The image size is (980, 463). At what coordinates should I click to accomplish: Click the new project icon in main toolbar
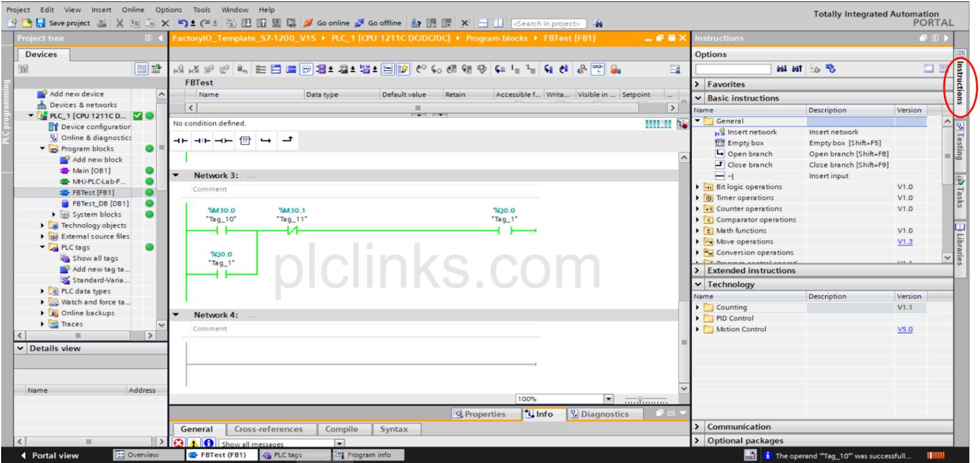coord(12,23)
